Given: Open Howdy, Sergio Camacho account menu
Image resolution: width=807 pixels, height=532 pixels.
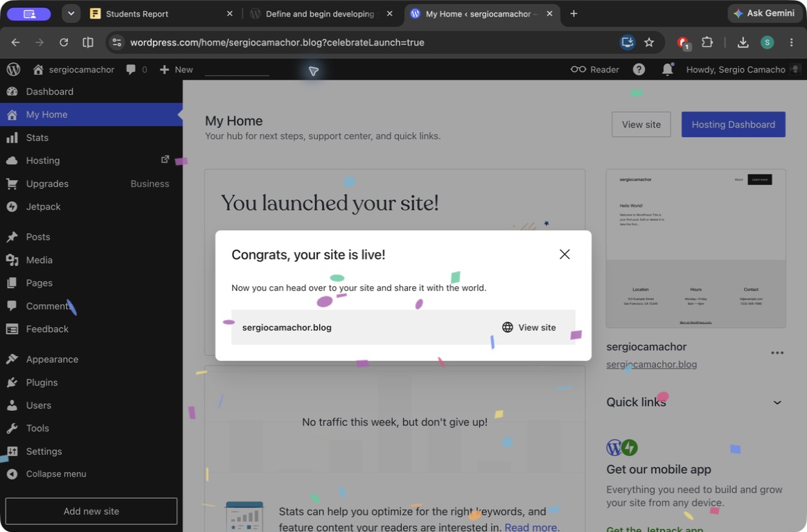Looking at the screenshot, I should coord(743,69).
